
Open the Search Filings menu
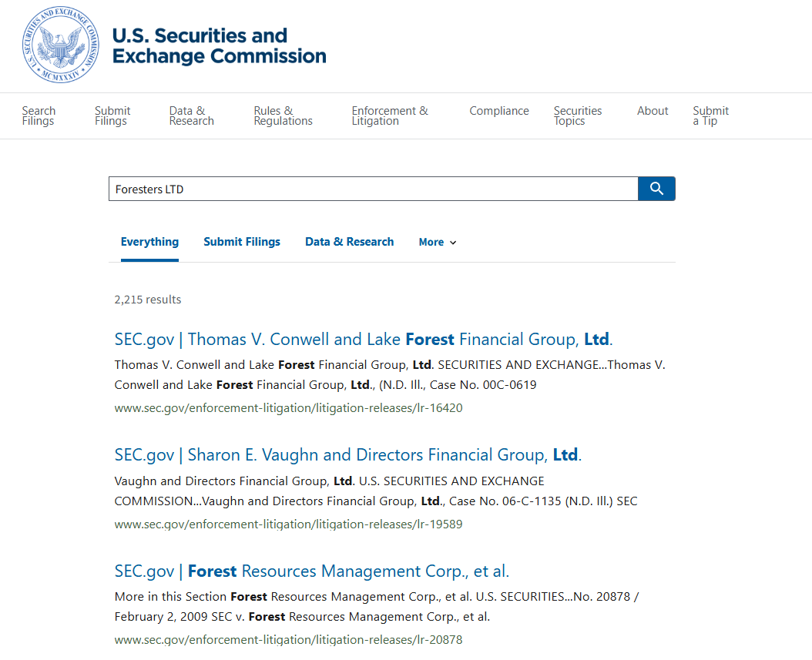tap(39, 116)
